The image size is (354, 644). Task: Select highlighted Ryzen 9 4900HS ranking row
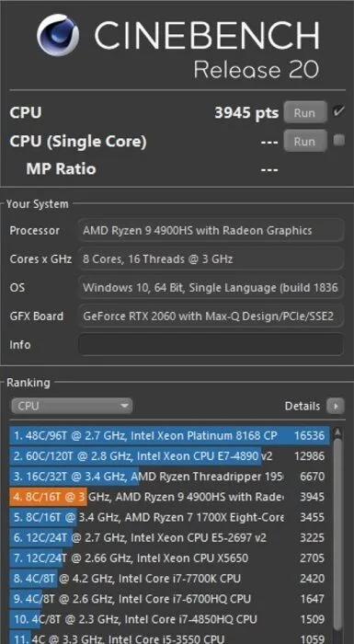pos(169,497)
